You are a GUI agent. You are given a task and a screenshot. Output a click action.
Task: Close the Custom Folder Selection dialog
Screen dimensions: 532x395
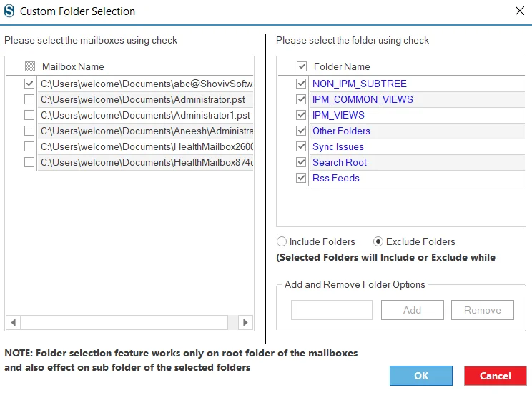click(x=519, y=11)
